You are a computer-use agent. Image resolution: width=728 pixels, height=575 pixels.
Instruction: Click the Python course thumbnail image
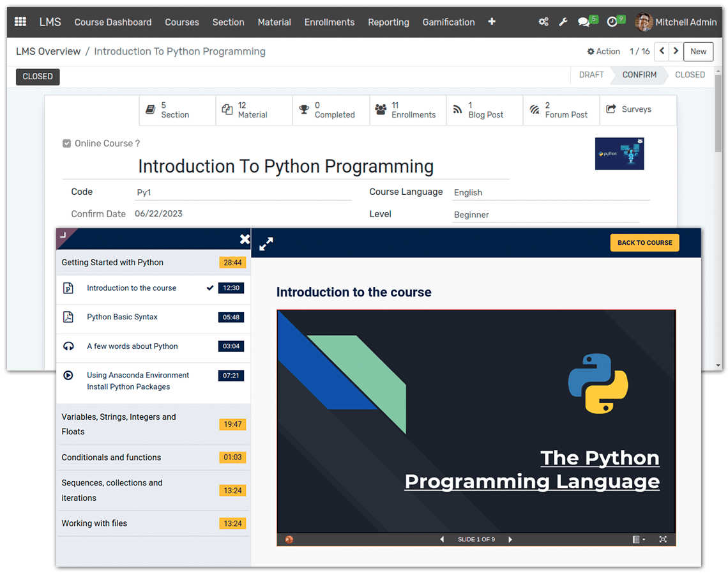click(x=619, y=154)
